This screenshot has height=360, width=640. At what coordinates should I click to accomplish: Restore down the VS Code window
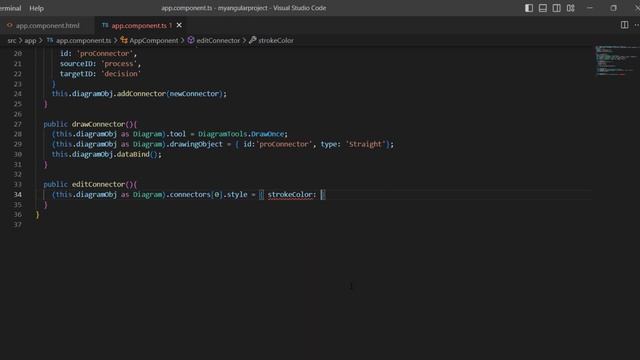613,8
